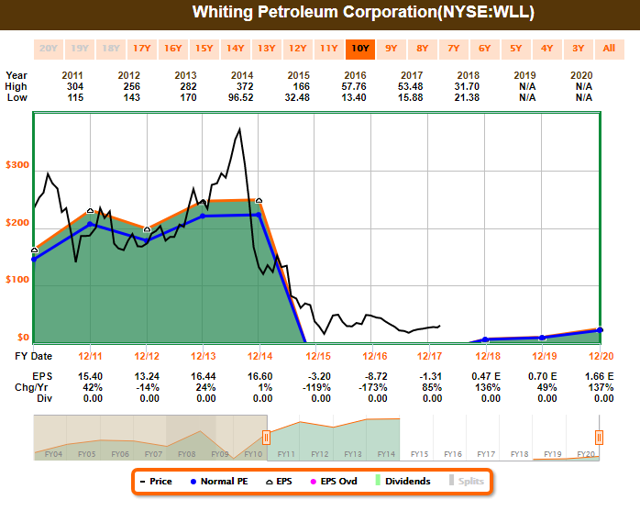This screenshot has height=511, width=640.
Task: Click the 12/19 Normal PE blue dot
Action: 542,338
